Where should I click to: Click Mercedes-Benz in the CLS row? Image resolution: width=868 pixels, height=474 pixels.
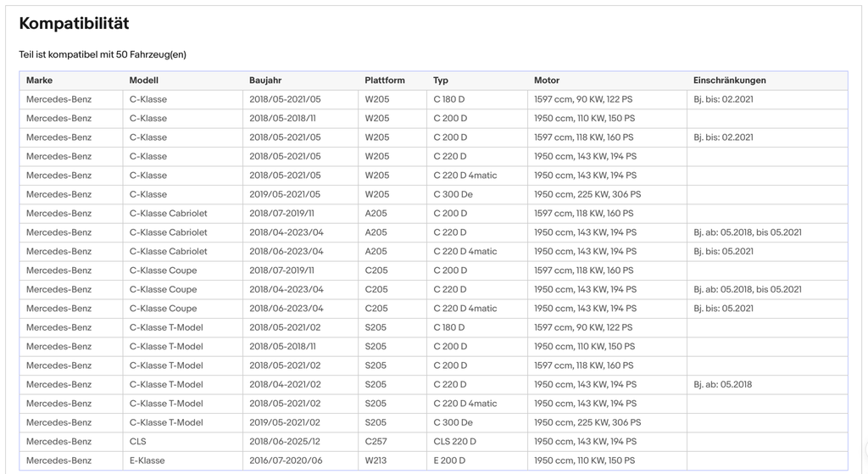(x=58, y=441)
